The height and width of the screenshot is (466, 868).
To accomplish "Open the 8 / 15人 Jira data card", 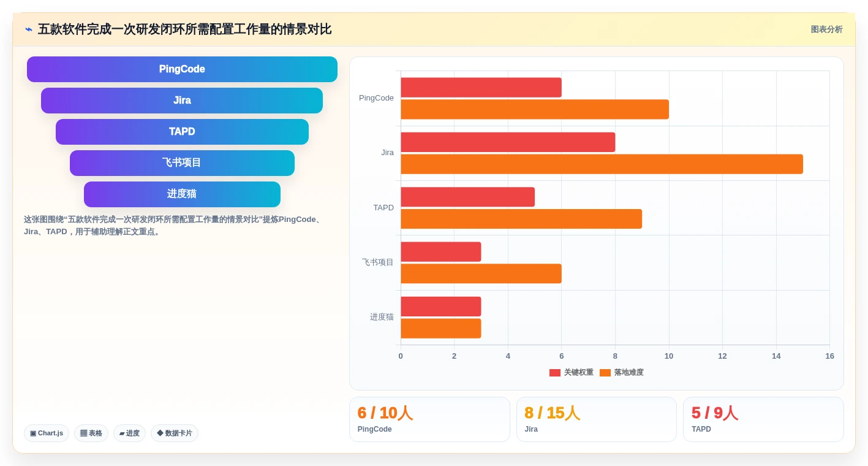I will pos(597,419).
